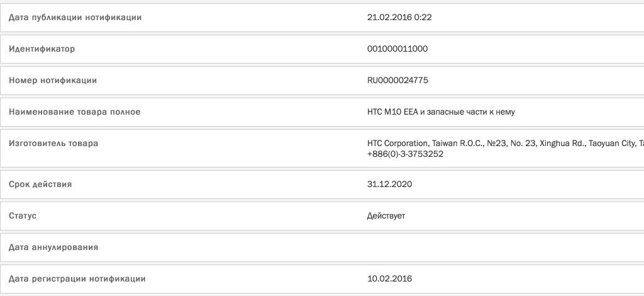Image resolution: width=644 pixels, height=296 pixels.
Task: Select registration date value 10.02.2016
Action: tap(390, 279)
